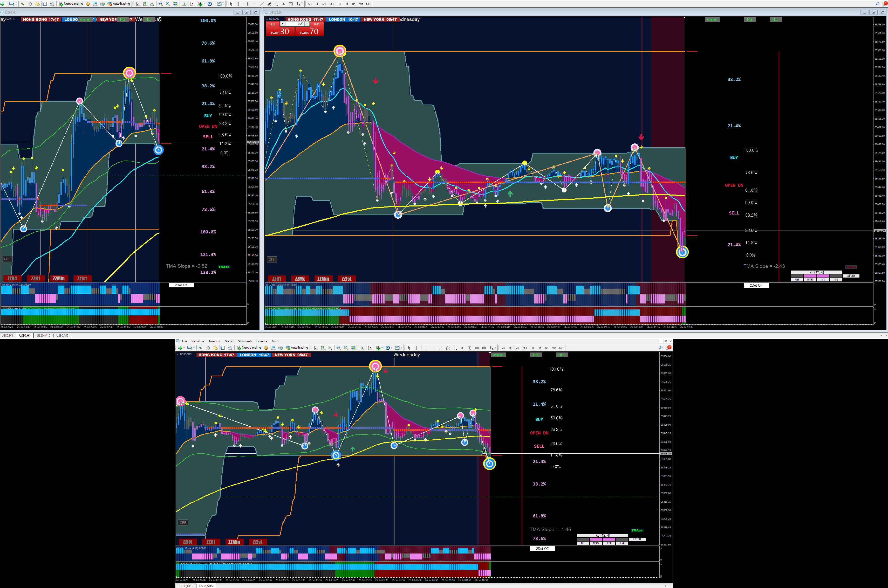Open the Strumenti menu
Screen dimensions: 888x588
245,341
